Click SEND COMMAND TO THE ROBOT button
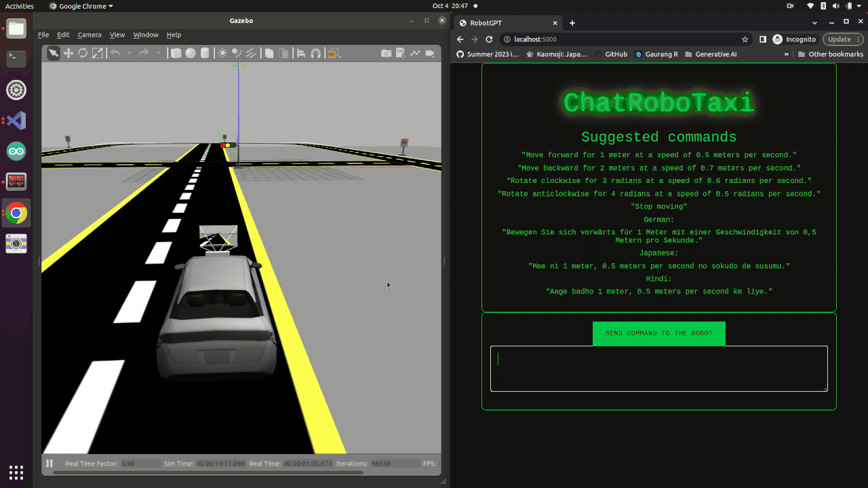Screen dimensions: 868x488 point(659,333)
